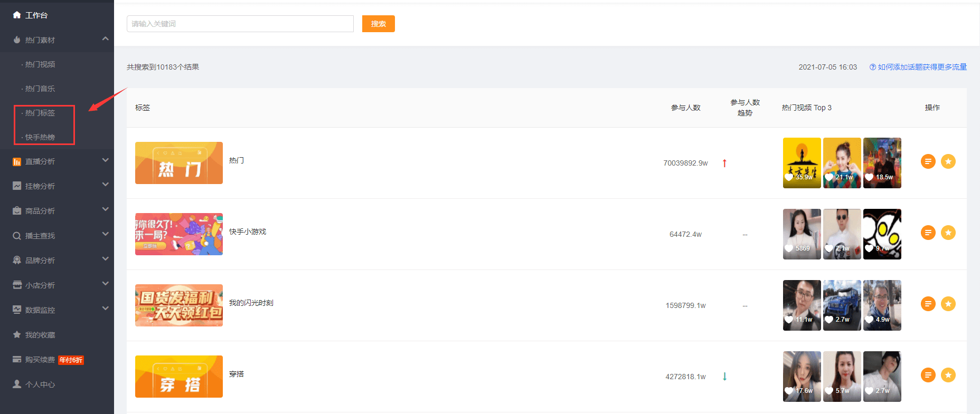
Task: Click the 购买续费 card icon
Action: click(17, 360)
